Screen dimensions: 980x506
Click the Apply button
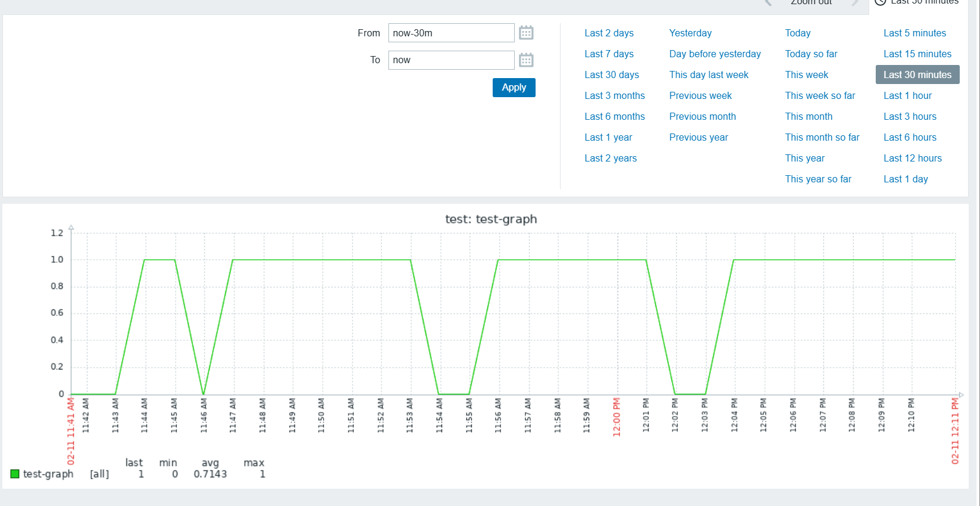pyautogui.click(x=514, y=88)
